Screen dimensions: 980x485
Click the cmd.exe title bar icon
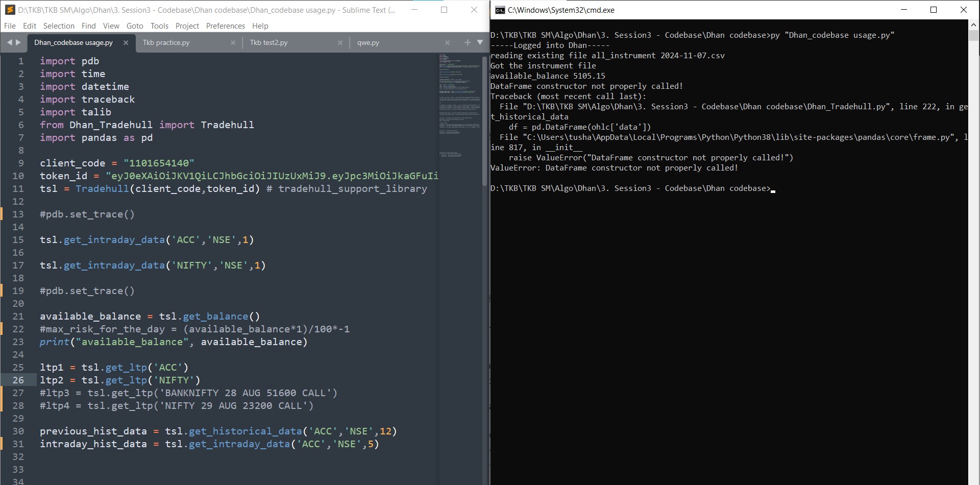click(x=500, y=10)
